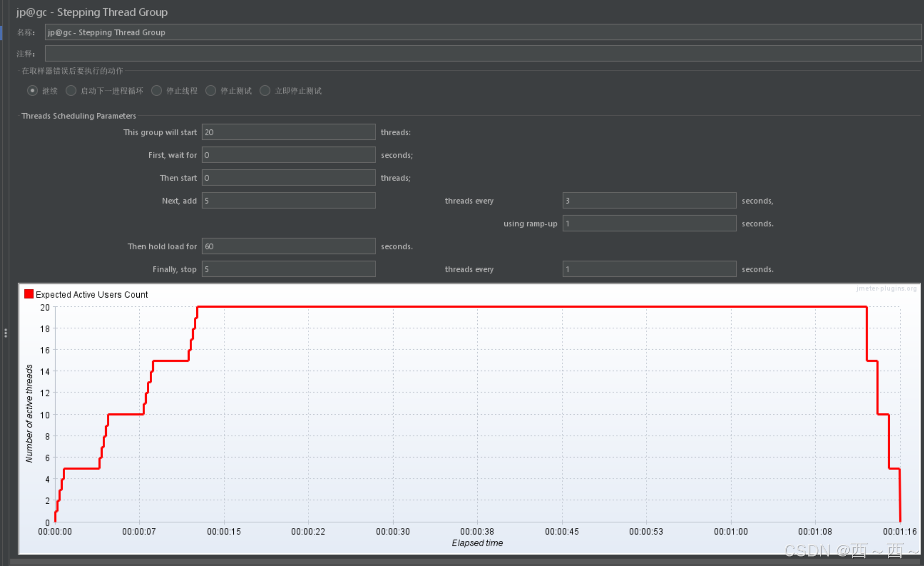Click the red Expected Active Users legend swatch
This screenshot has height=566, width=924.
click(x=29, y=294)
